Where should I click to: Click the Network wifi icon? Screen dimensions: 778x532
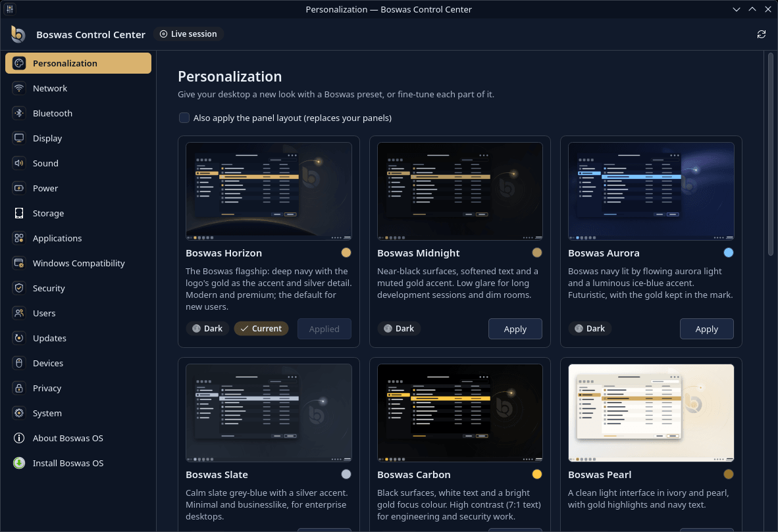click(x=19, y=88)
